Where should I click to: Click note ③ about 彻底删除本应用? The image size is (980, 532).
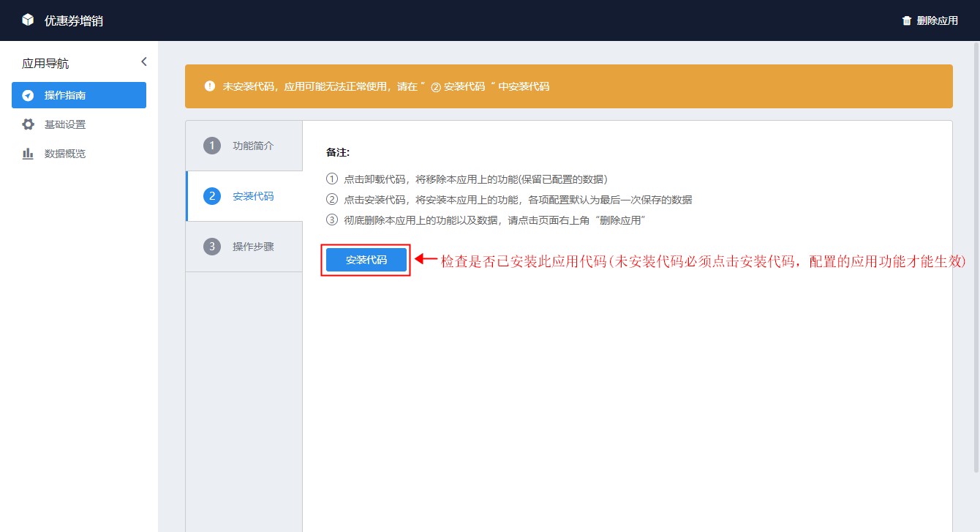pyautogui.click(x=486, y=220)
